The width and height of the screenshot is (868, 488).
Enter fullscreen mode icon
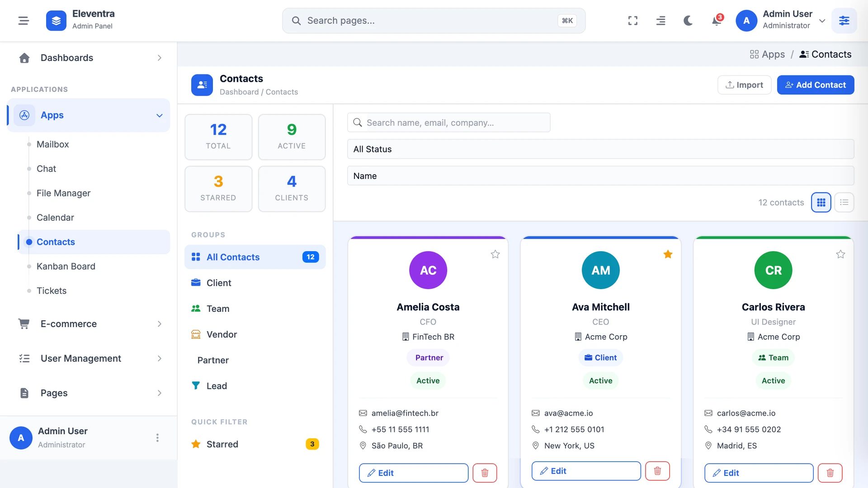pyautogui.click(x=633, y=21)
